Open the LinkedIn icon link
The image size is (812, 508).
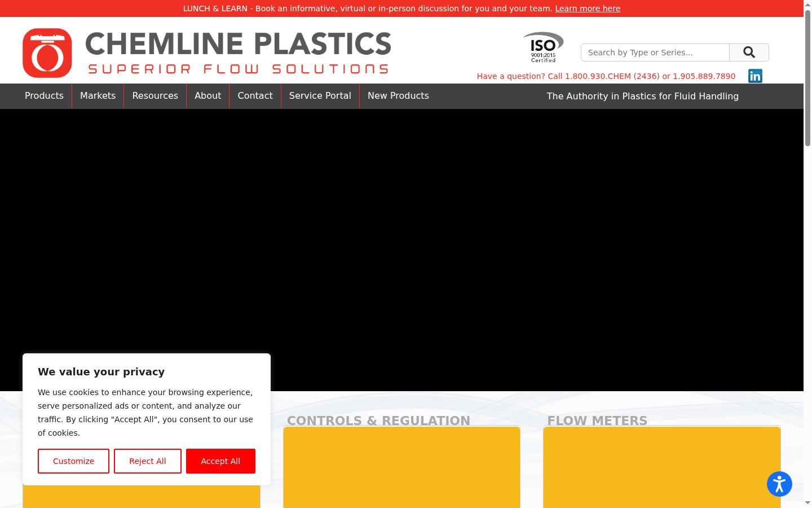(x=755, y=76)
